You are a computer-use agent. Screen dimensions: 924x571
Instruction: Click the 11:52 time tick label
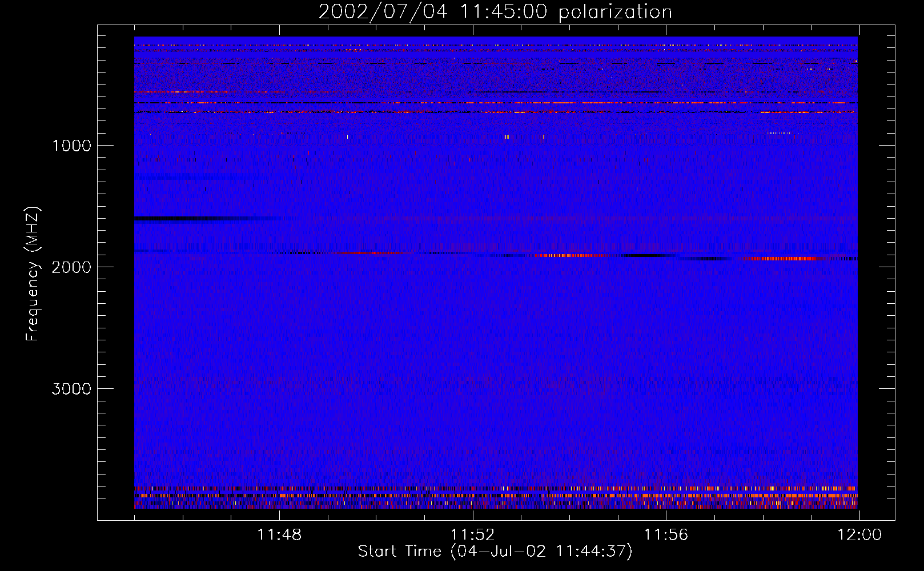point(473,535)
